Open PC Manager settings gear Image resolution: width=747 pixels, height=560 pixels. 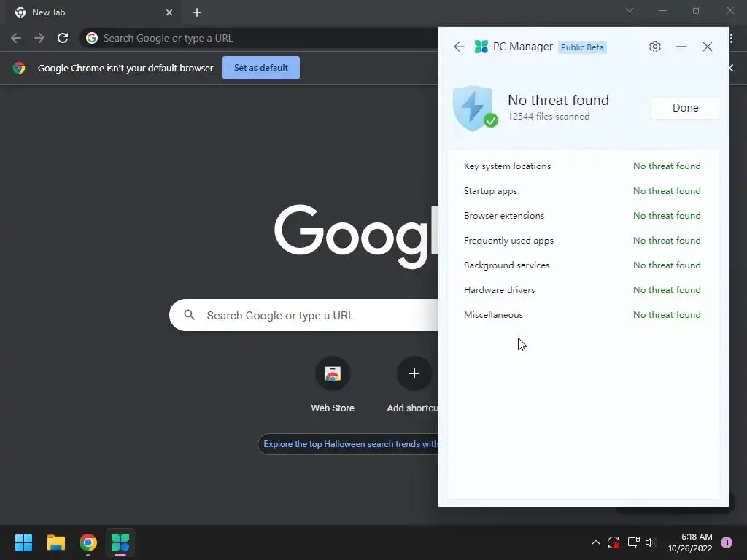[x=655, y=47]
